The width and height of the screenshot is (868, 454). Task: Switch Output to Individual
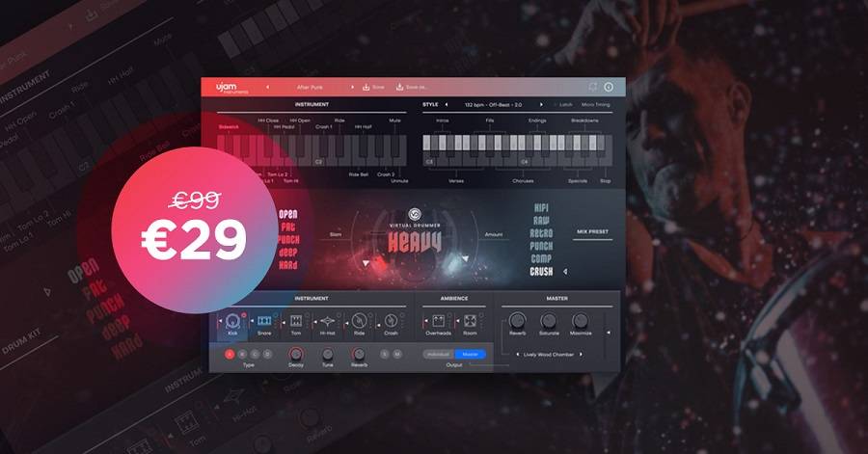point(439,355)
